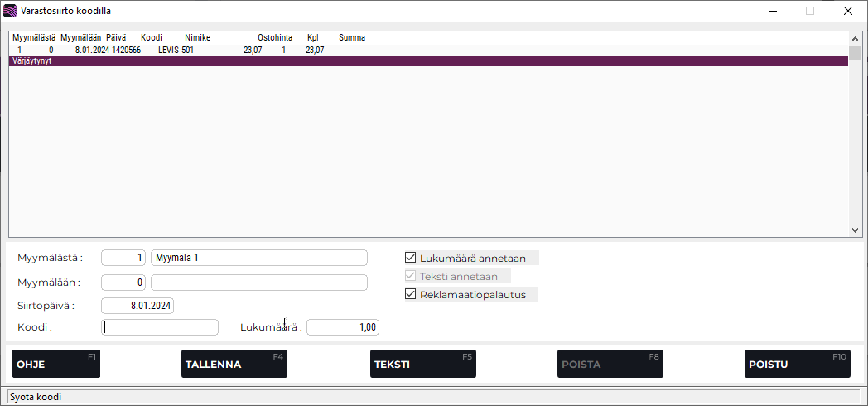
Task: Click the Teksti annetaan checkbox
Action: pyautogui.click(x=411, y=276)
